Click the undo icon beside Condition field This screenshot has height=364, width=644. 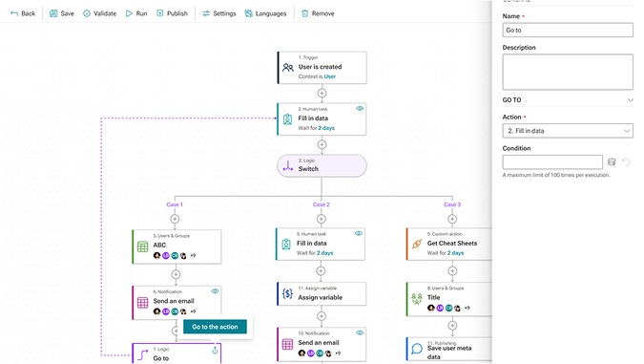[626, 162]
